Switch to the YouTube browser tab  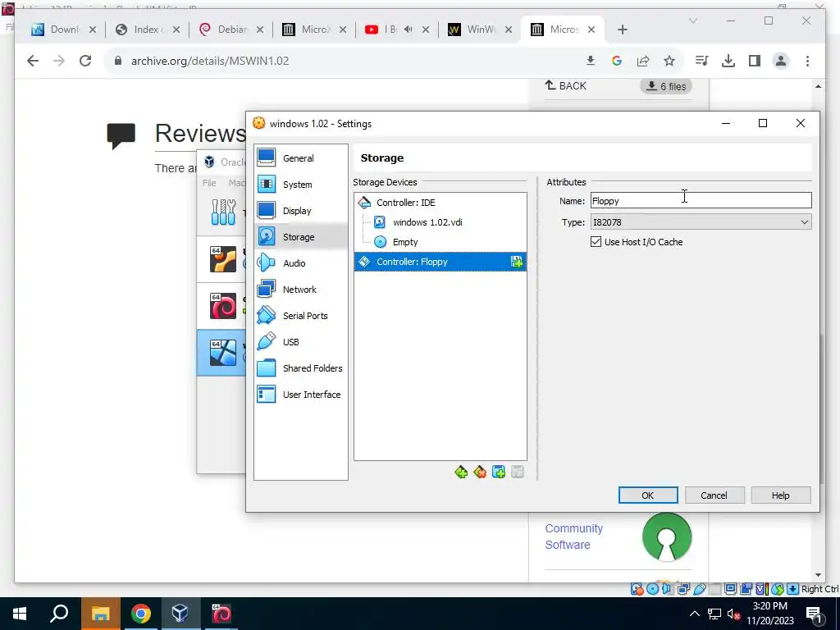397,30
